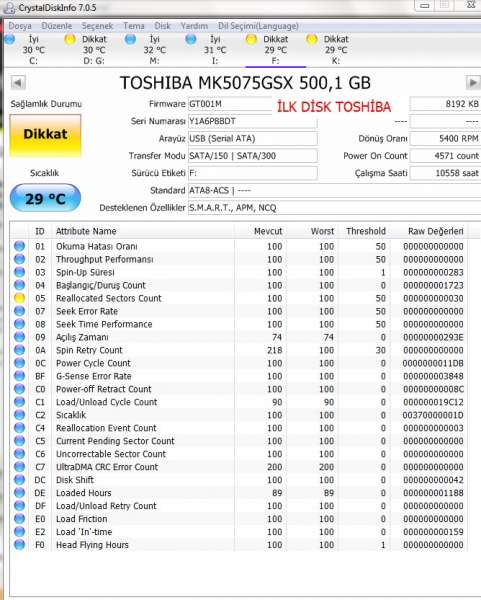Click status icon for Seek Time Performance row
The height and width of the screenshot is (600, 481).
[20, 324]
